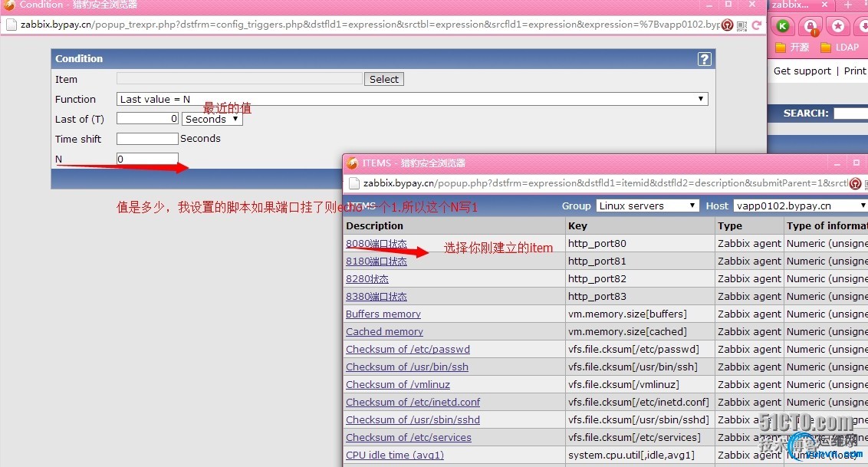Screen dimensions: 868x467
Task: Click the green K icon in main browser toolbar
Action: pyautogui.click(x=783, y=26)
